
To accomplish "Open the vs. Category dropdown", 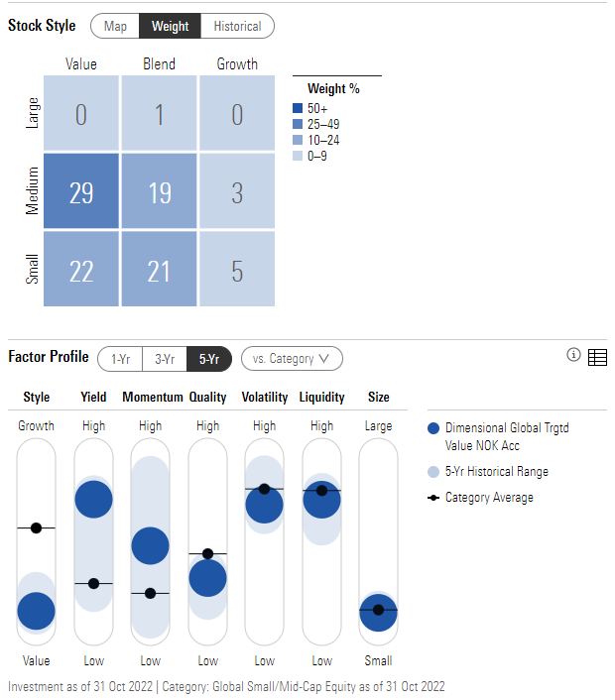I will (x=292, y=359).
